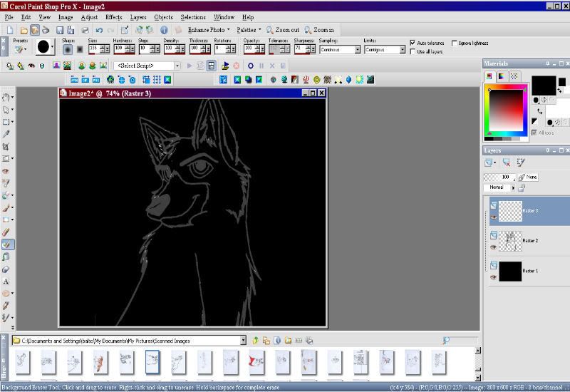Select the Raster 2 layer row
The height and width of the screenshot is (392, 570).
(529, 240)
